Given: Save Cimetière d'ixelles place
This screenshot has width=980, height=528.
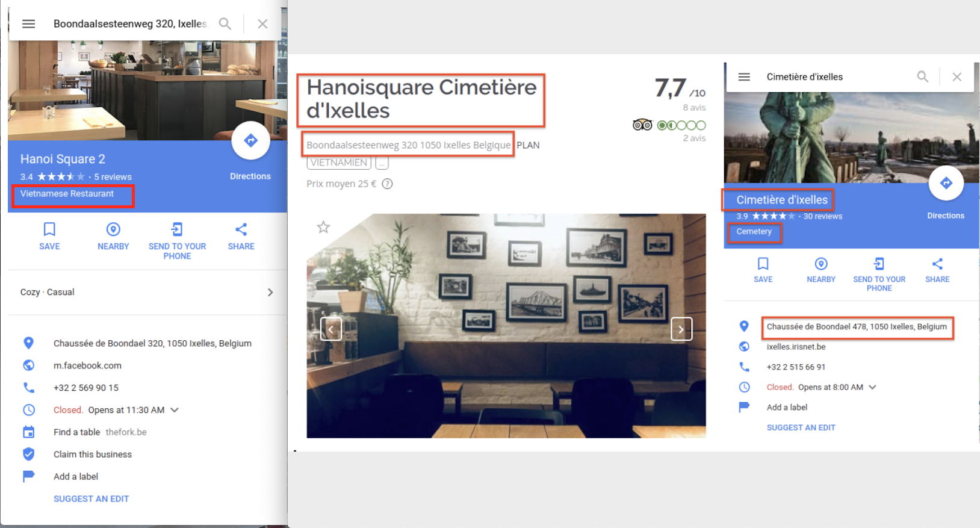Looking at the screenshot, I should pos(763,270).
